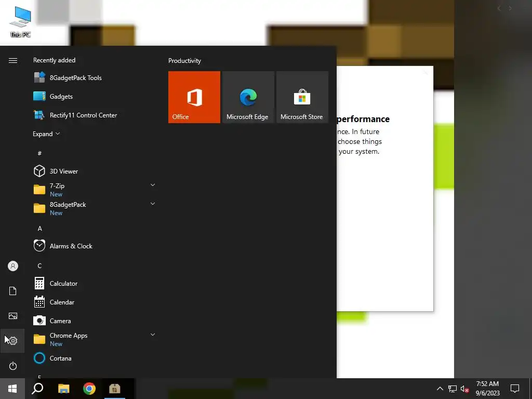This screenshot has height=399, width=532.
Task: Open the clock showing 7:52 AM
Action: pos(487,389)
